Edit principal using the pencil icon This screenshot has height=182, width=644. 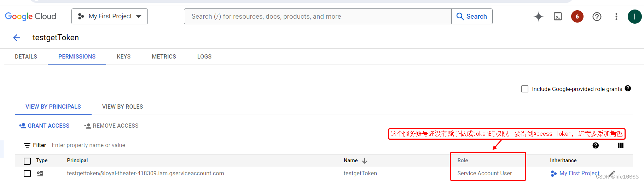(x=612, y=173)
